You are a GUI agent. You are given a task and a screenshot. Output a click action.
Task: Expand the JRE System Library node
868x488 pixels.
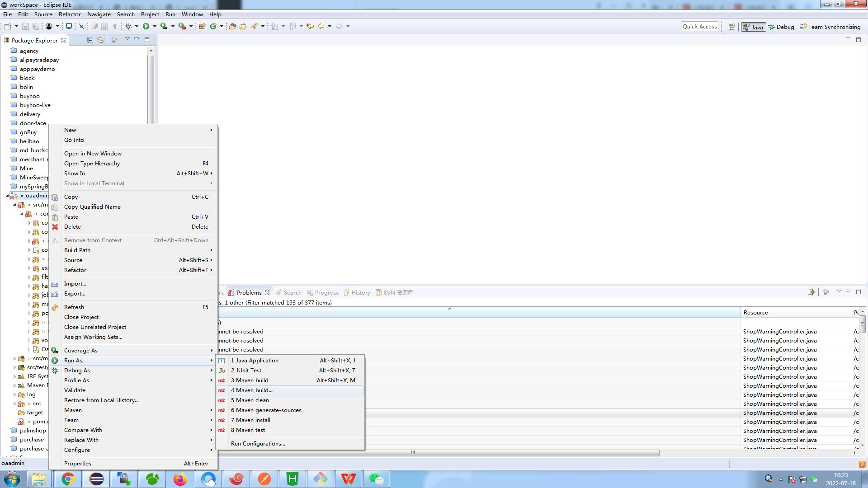[x=14, y=376]
